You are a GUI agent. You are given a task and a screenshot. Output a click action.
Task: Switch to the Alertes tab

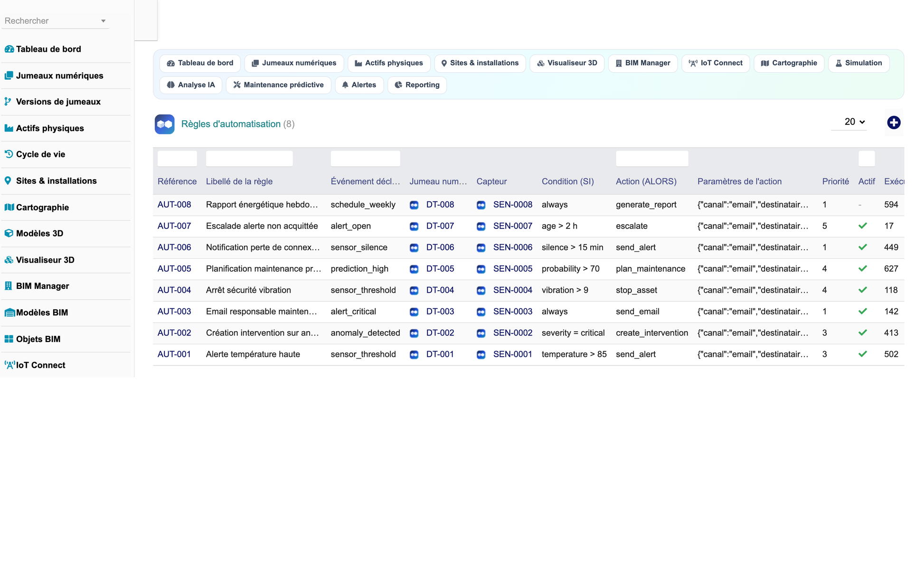point(359,85)
